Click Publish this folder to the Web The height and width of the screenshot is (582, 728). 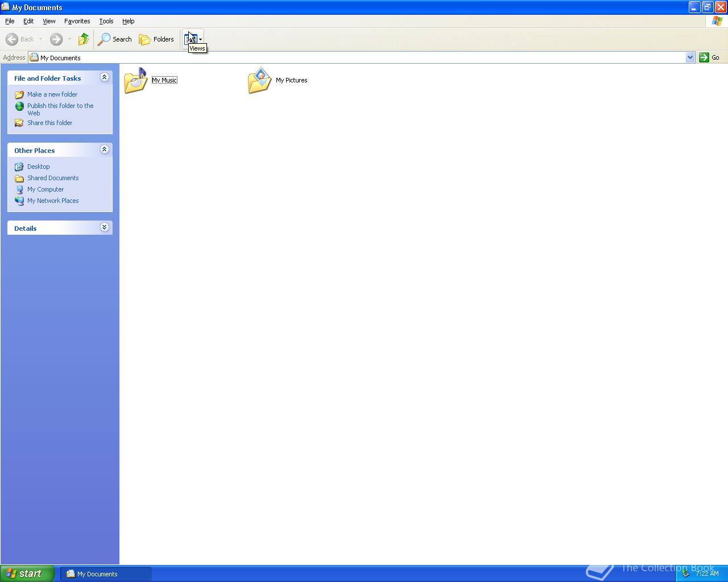tap(60, 109)
